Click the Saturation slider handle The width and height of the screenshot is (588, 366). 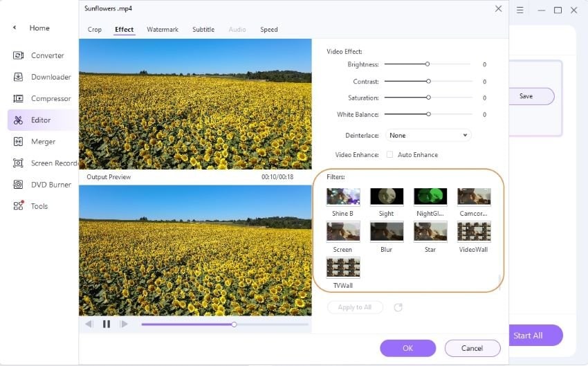(428, 98)
